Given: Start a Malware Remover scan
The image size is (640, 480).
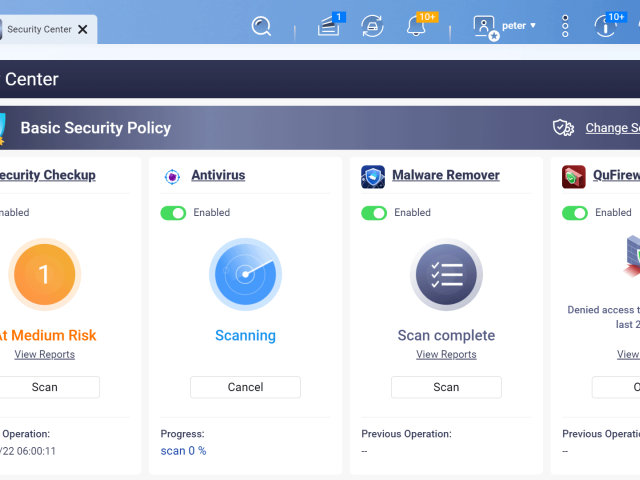Looking at the screenshot, I should (446, 387).
